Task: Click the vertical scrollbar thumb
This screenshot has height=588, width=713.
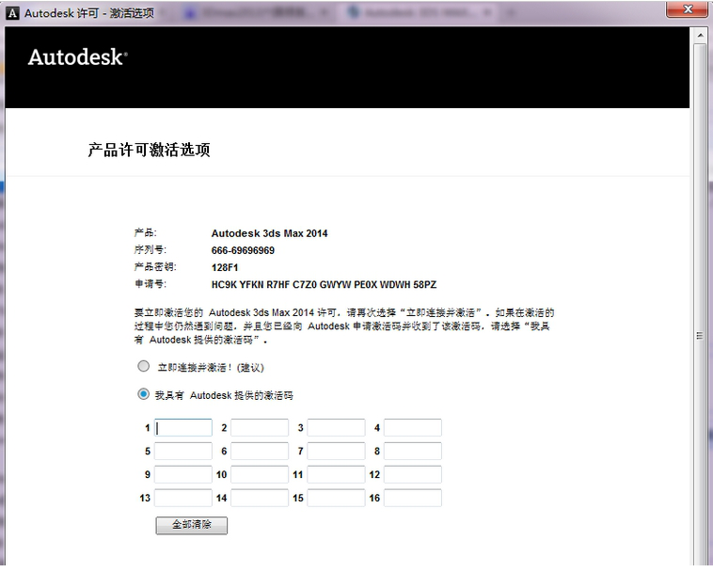Action: coord(700,305)
